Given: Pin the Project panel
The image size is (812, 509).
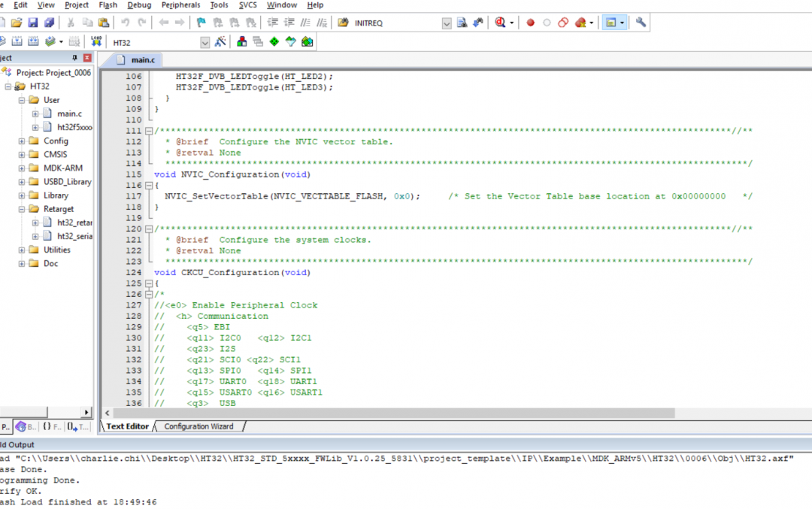Looking at the screenshot, I should click(74, 58).
